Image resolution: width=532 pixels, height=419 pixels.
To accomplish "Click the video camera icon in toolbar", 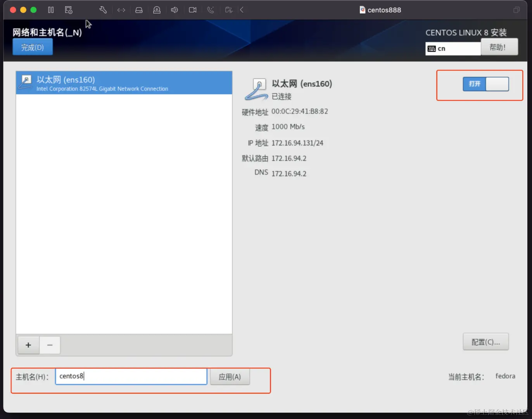I will pyautogui.click(x=192, y=10).
